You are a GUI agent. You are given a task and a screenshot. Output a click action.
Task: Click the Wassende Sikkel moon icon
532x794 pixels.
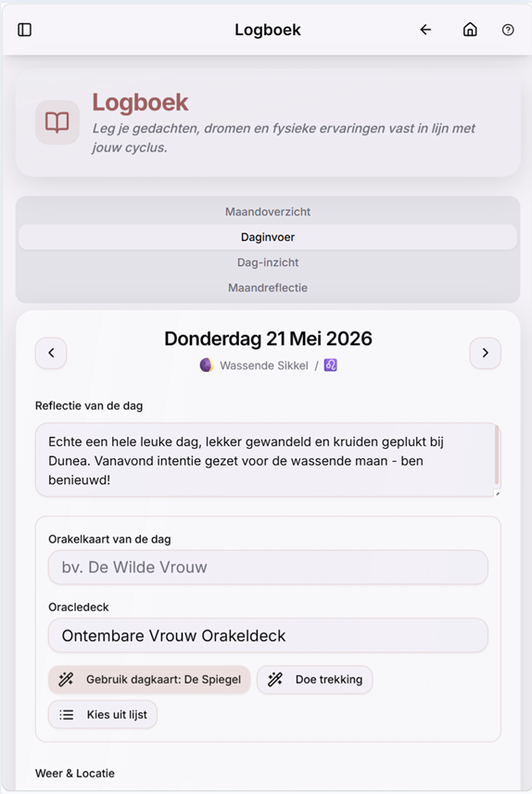207,365
